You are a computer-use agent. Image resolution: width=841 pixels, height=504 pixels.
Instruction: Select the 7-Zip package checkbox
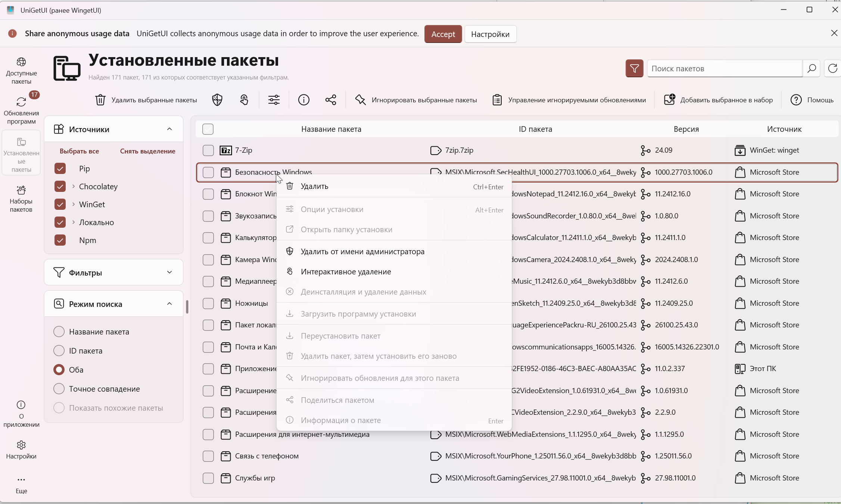(208, 150)
